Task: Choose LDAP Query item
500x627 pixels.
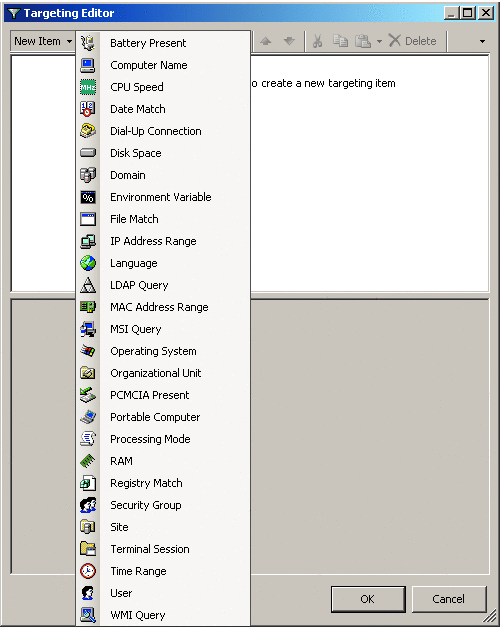Action: (x=163, y=285)
